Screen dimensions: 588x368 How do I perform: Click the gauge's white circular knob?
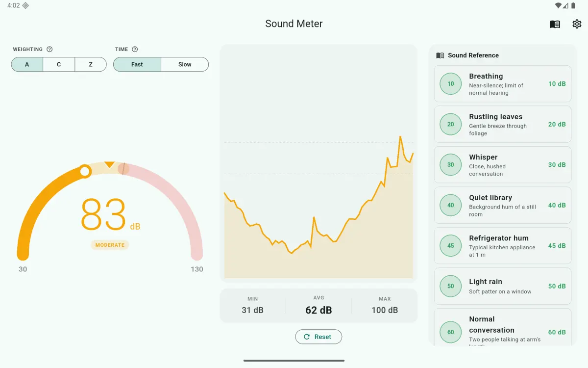coord(85,171)
